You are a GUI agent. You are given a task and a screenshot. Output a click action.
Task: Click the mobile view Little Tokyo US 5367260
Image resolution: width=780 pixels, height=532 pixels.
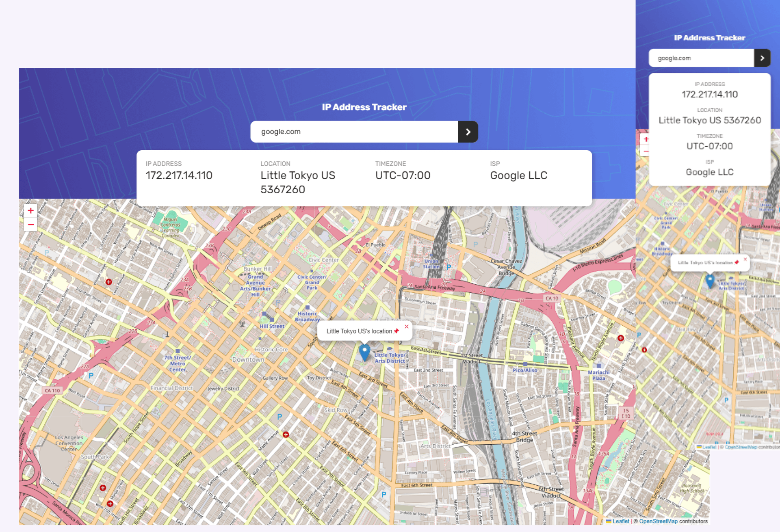pyautogui.click(x=710, y=120)
